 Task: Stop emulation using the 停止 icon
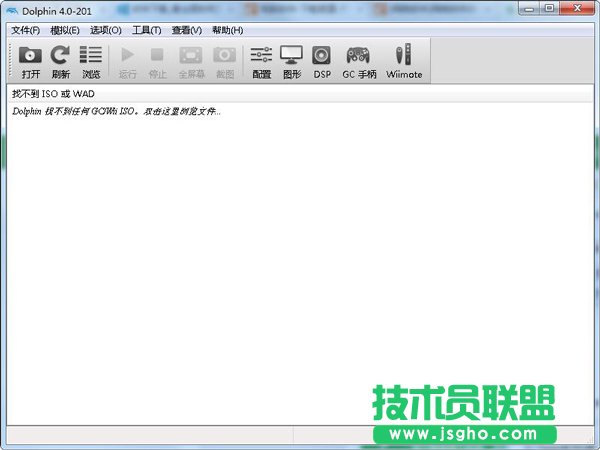pyautogui.click(x=157, y=62)
